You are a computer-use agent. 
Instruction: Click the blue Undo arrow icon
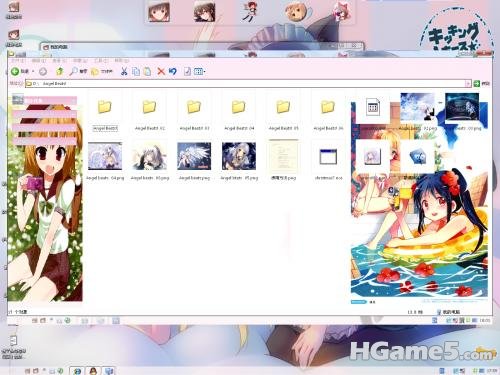172,71
